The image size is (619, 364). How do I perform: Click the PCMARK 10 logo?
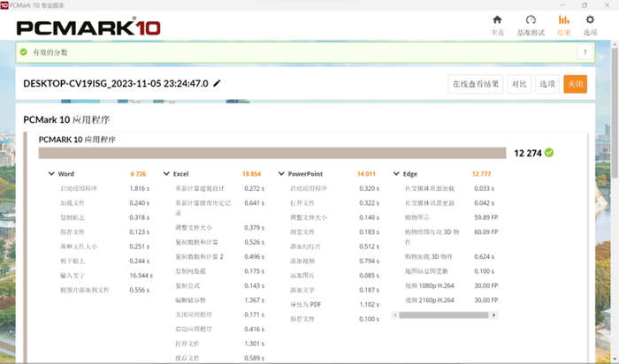[x=88, y=27]
